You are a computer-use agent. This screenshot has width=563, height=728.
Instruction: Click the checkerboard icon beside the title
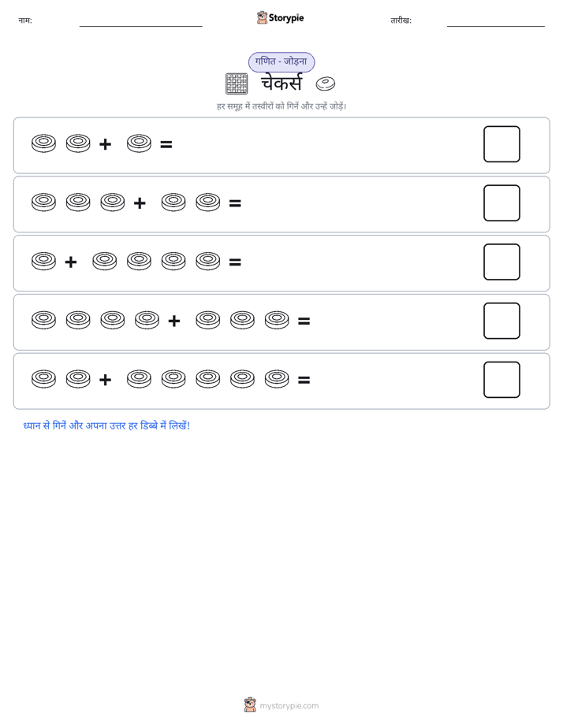(237, 84)
